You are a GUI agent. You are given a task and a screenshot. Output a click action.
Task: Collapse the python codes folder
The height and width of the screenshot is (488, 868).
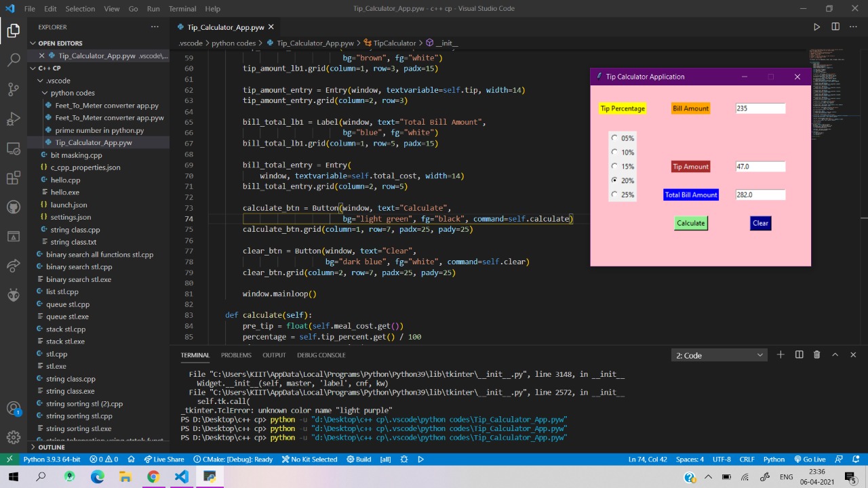pyautogui.click(x=72, y=93)
